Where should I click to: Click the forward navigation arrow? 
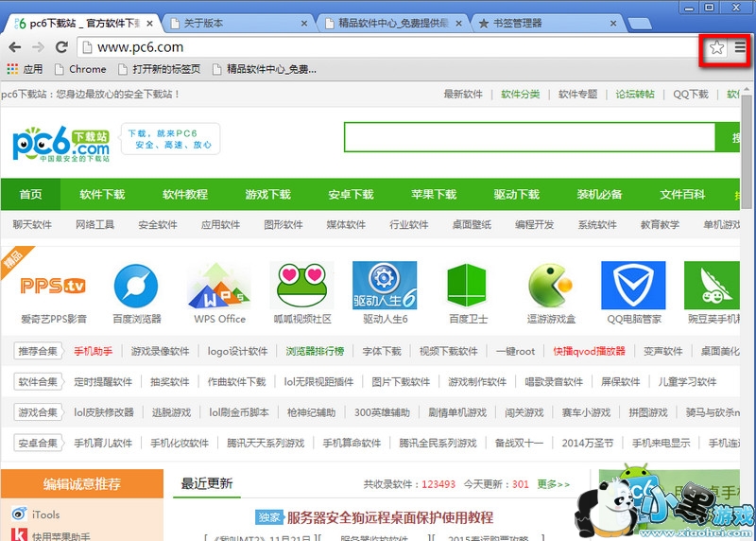[x=38, y=47]
